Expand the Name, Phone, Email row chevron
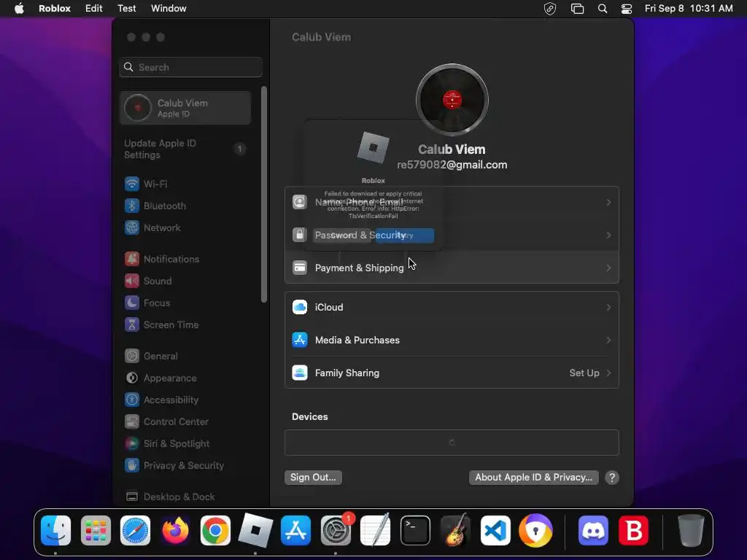This screenshot has width=747, height=560. [608, 203]
